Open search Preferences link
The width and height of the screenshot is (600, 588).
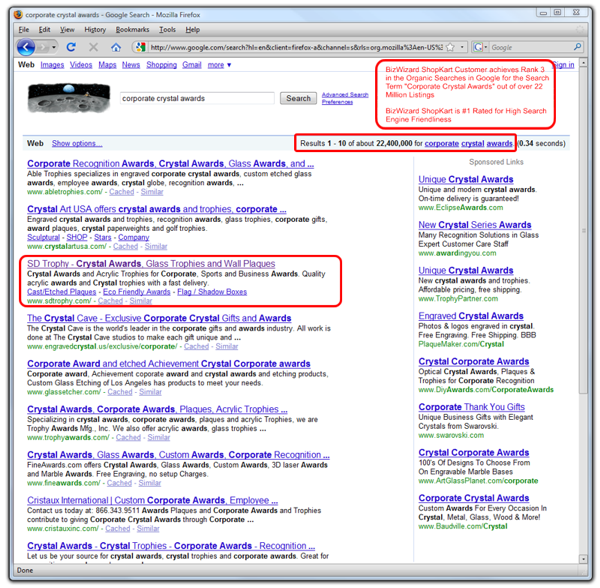337,102
